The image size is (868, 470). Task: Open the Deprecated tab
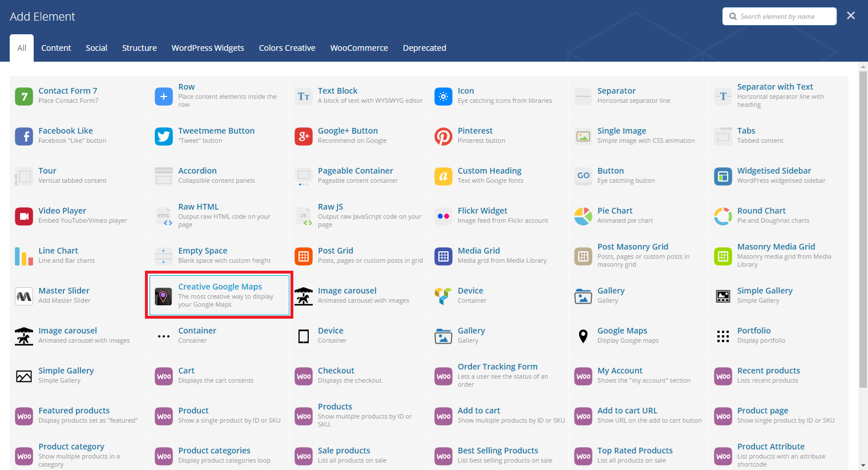click(425, 48)
